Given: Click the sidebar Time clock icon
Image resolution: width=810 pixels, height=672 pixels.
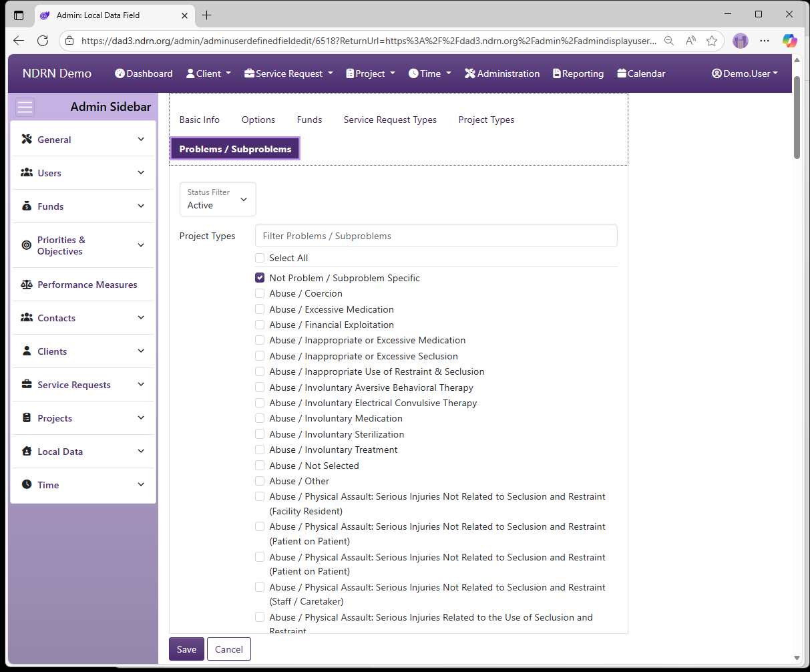Looking at the screenshot, I should click(x=27, y=484).
